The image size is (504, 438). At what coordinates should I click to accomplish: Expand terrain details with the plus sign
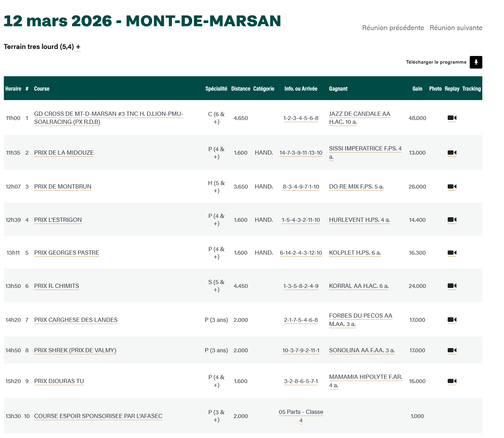tap(78, 47)
